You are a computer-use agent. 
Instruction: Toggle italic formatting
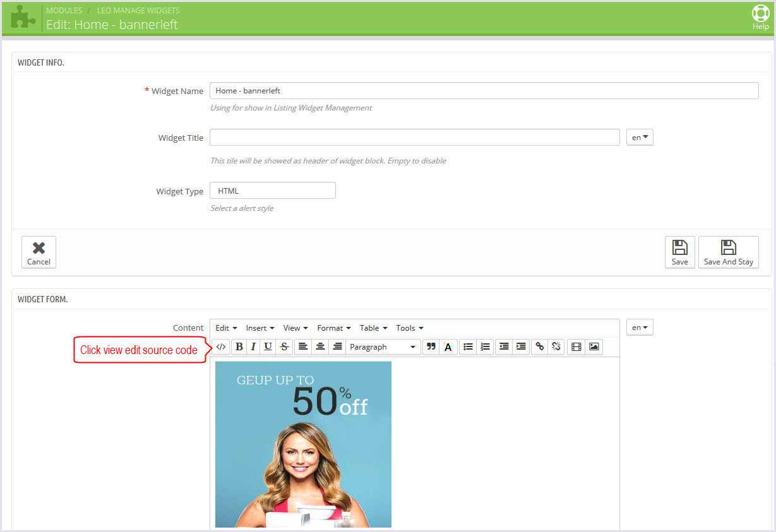point(253,346)
